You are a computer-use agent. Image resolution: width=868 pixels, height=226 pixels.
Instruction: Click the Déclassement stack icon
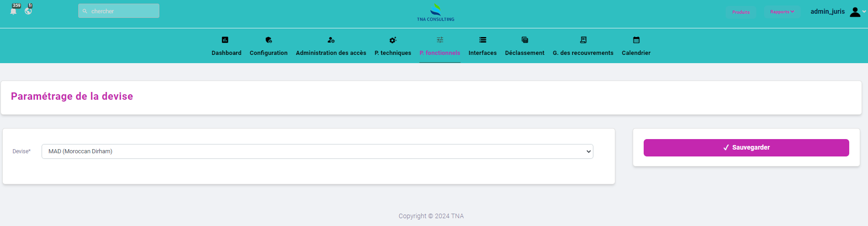[x=525, y=40]
